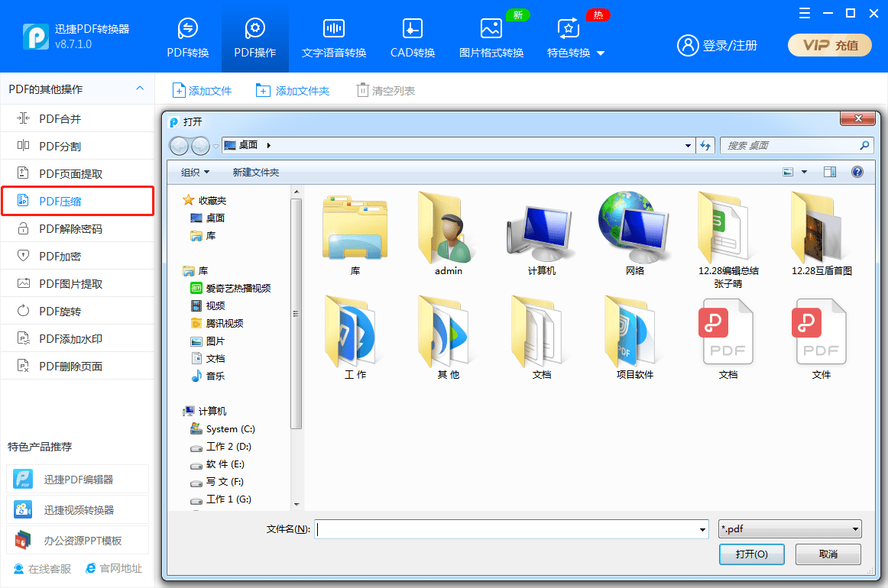
Task: Collapse the PDF的其他操作 section chevron
Action: pos(140,89)
